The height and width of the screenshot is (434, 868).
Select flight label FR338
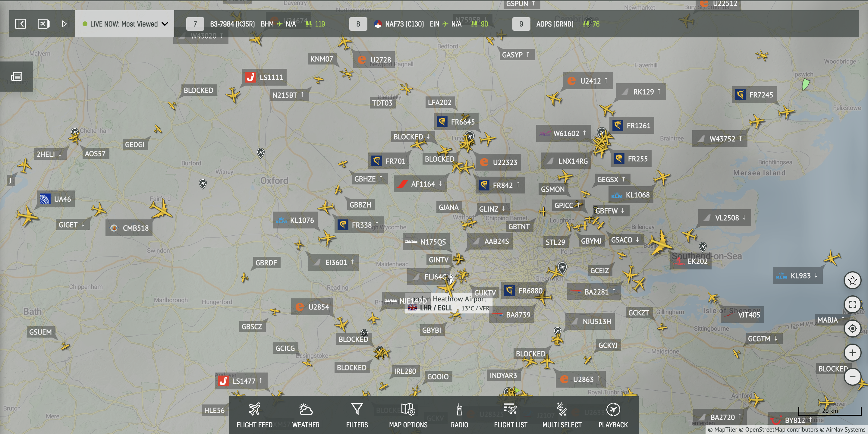[359, 225]
